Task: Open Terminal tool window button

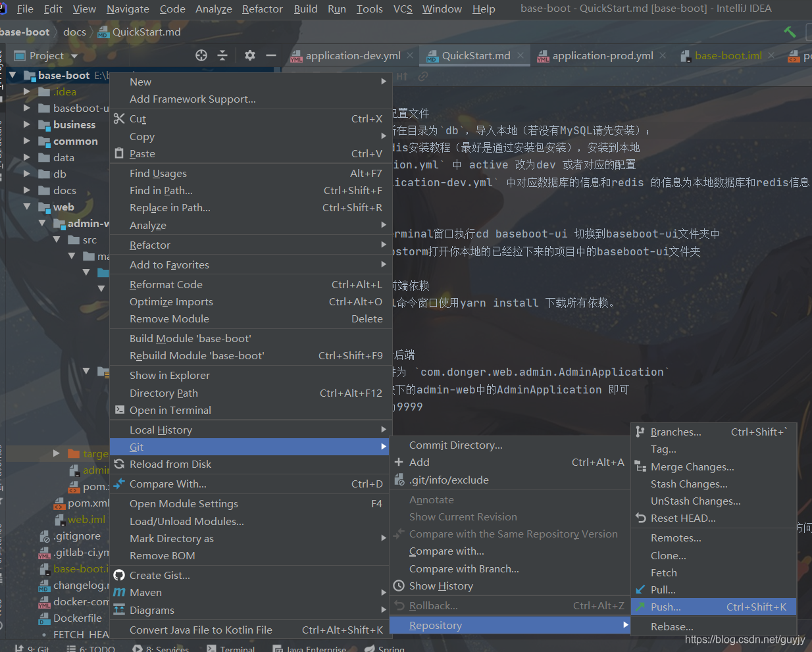Action: [x=231, y=649]
